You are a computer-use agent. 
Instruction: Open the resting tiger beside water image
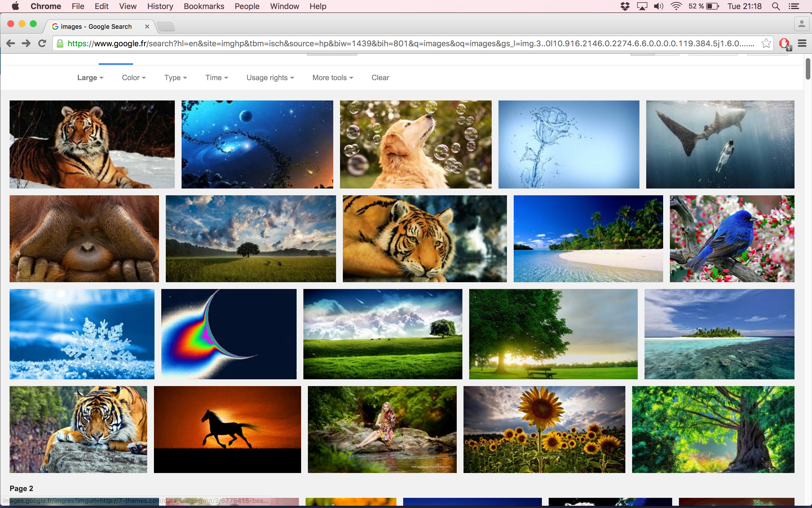click(x=425, y=238)
